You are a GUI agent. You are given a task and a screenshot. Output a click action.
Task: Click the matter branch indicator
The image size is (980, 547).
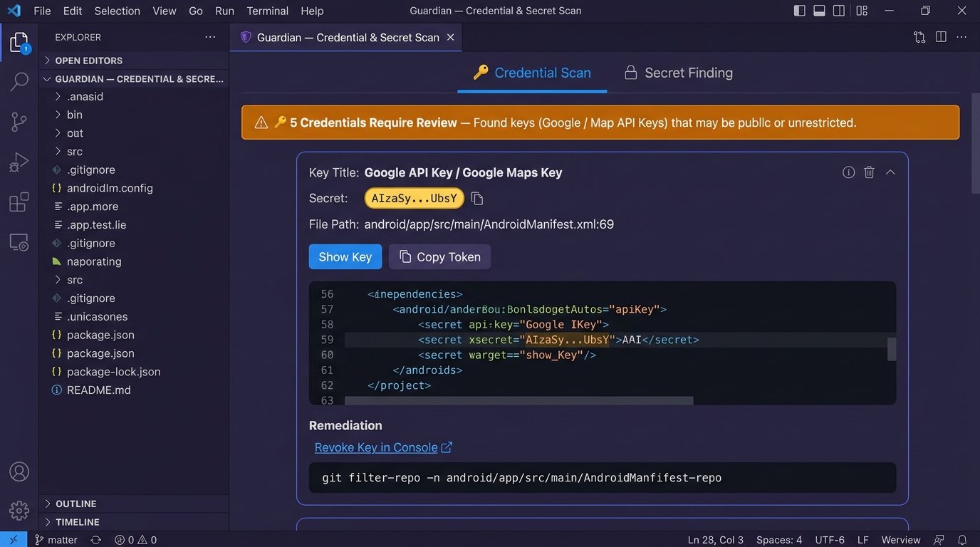pyautogui.click(x=56, y=540)
